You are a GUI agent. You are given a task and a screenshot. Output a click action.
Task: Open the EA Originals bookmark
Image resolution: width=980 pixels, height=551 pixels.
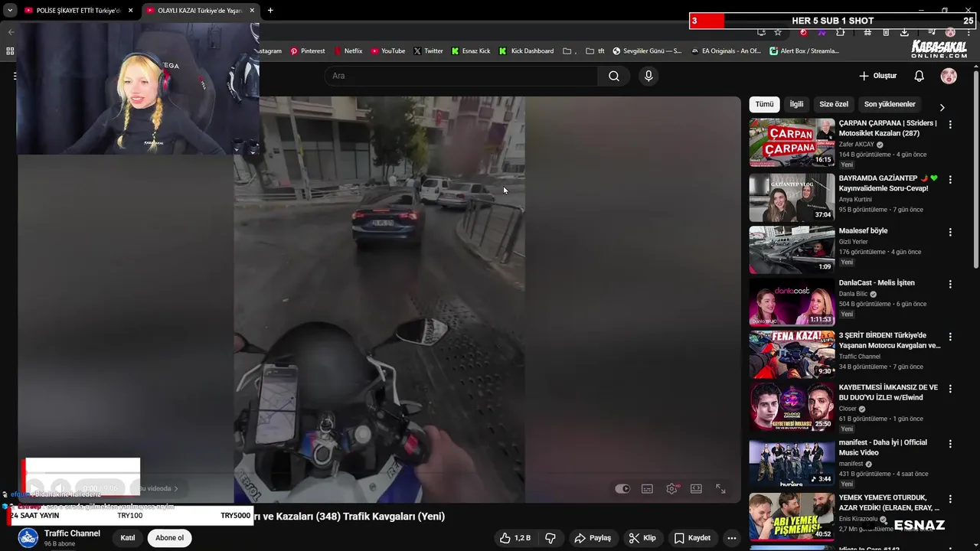[726, 51]
